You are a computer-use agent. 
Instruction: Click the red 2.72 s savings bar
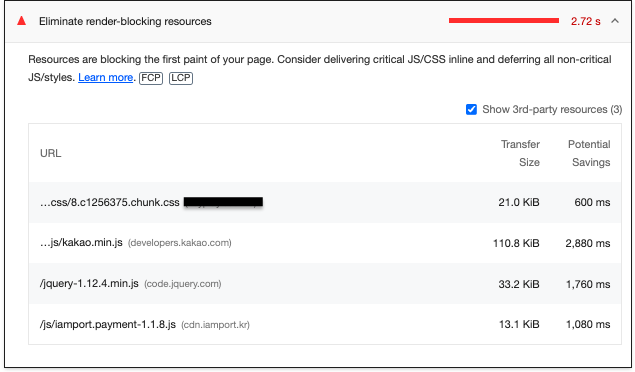tap(504, 21)
